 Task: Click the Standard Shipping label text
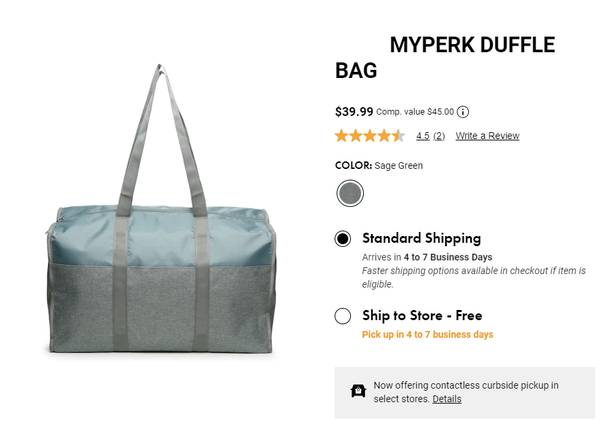pyautogui.click(x=421, y=238)
